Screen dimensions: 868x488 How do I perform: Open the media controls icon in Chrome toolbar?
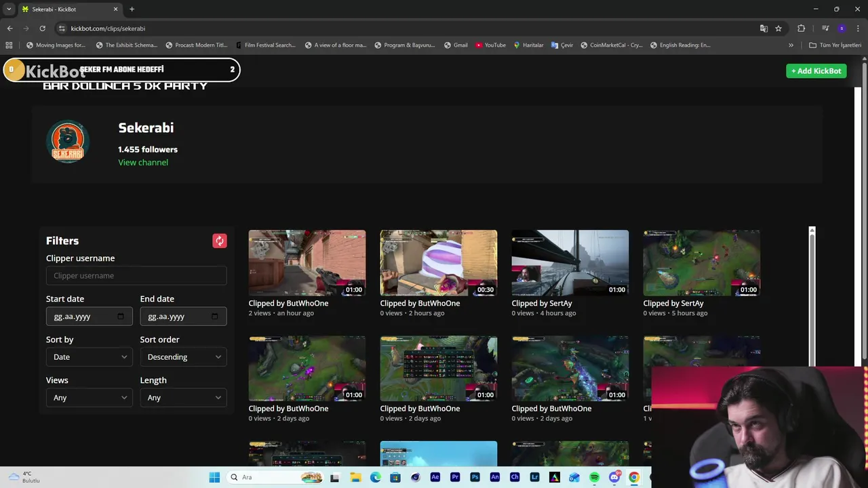pos(825,28)
